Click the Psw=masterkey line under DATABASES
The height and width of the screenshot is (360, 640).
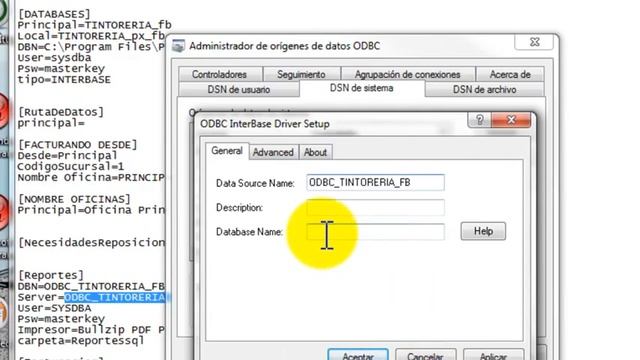61,69
